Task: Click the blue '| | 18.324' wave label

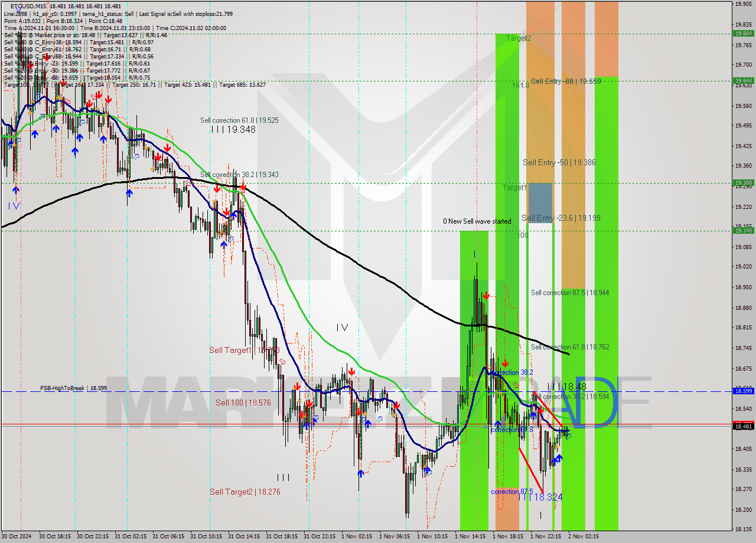Action: point(540,497)
